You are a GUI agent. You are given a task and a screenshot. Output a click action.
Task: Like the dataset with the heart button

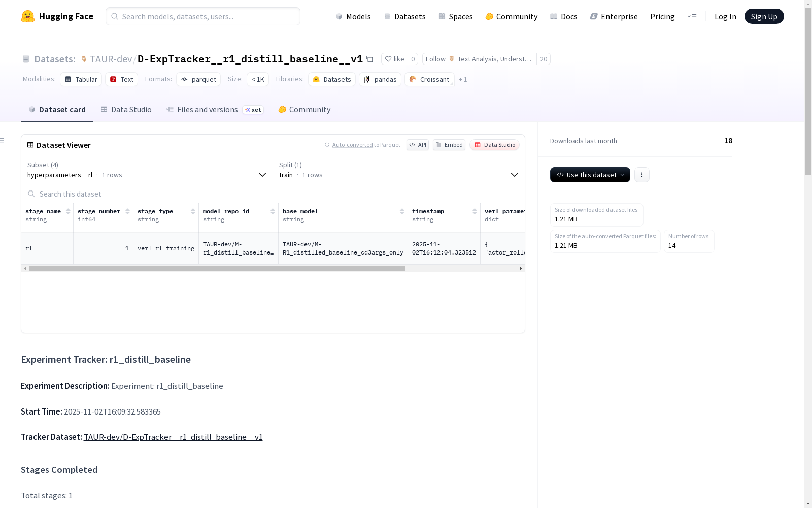pos(394,59)
